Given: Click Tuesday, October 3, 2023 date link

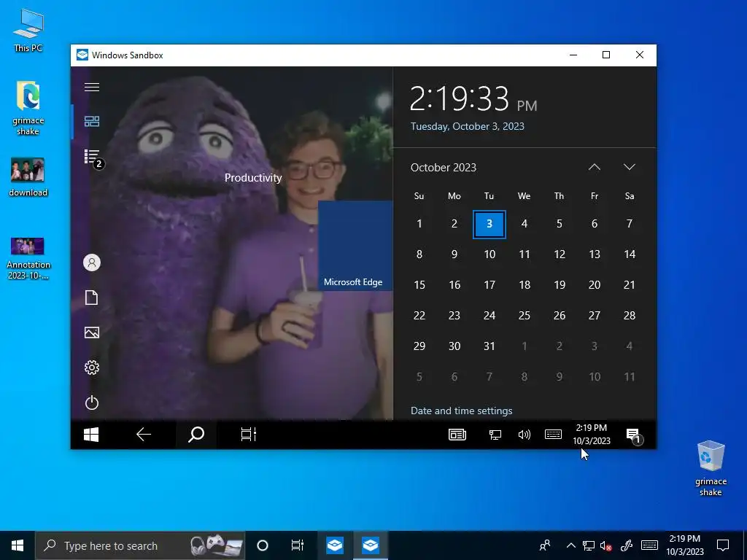Looking at the screenshot, I should (468, 126).
